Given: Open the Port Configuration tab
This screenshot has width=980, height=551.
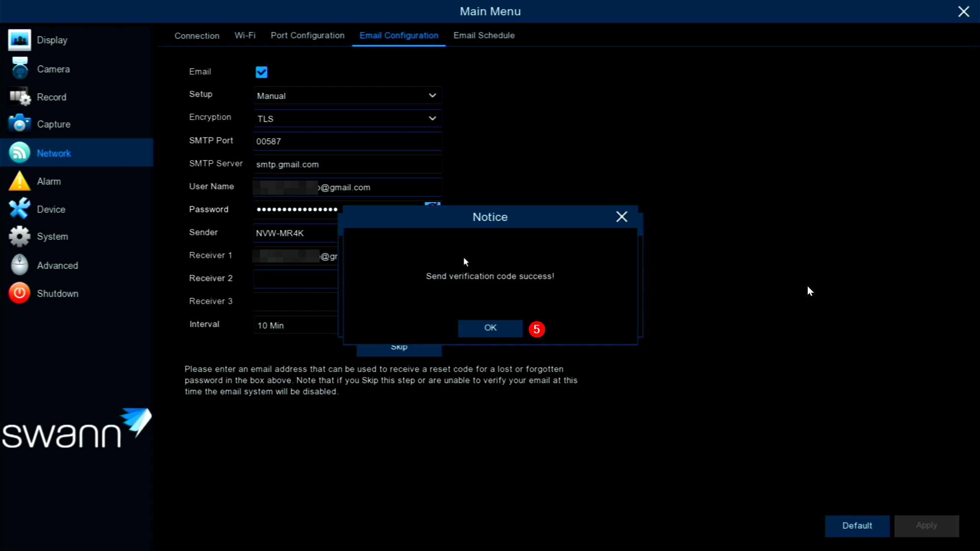Looking at the screenshot, I should pyautogui.click(x=307, y=35).
